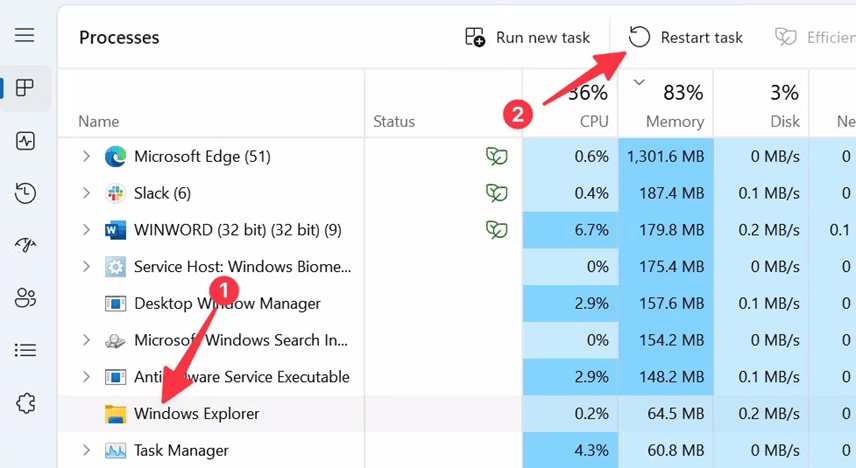
Task: Sort by the Disk column header
Action: 785,121
